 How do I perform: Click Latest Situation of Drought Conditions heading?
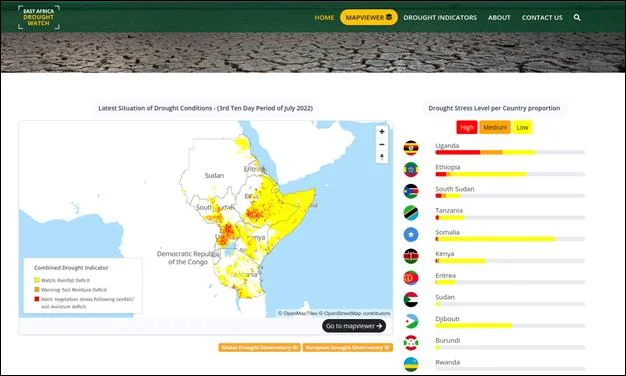pyautogui.click(x=206, y=108)
